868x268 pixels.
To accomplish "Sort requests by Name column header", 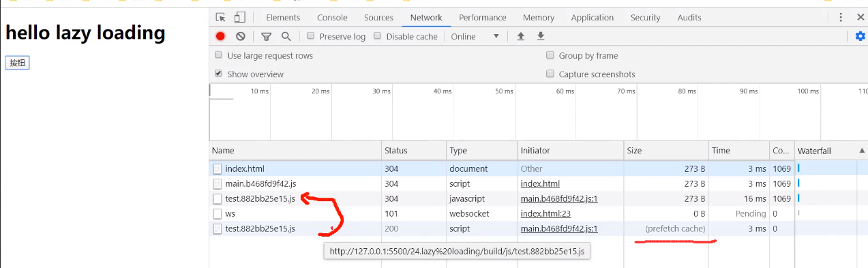I will click(x=295, y=151).
